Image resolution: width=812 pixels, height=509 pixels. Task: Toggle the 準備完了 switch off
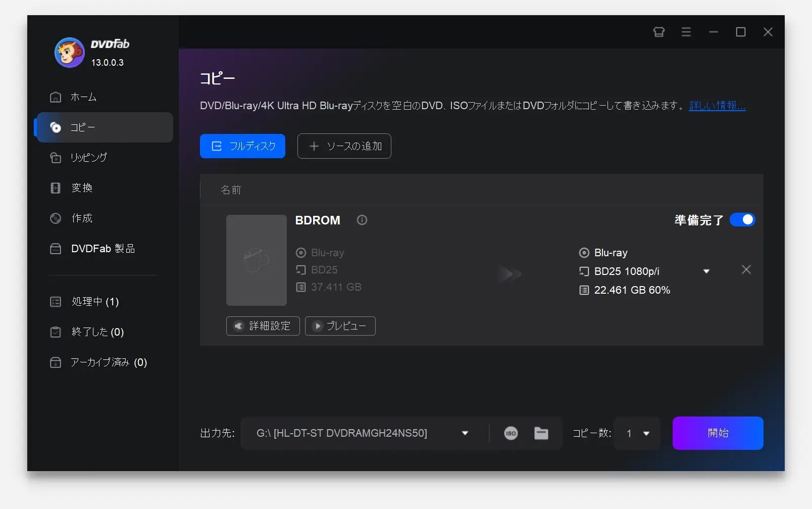tap(742, 220)
